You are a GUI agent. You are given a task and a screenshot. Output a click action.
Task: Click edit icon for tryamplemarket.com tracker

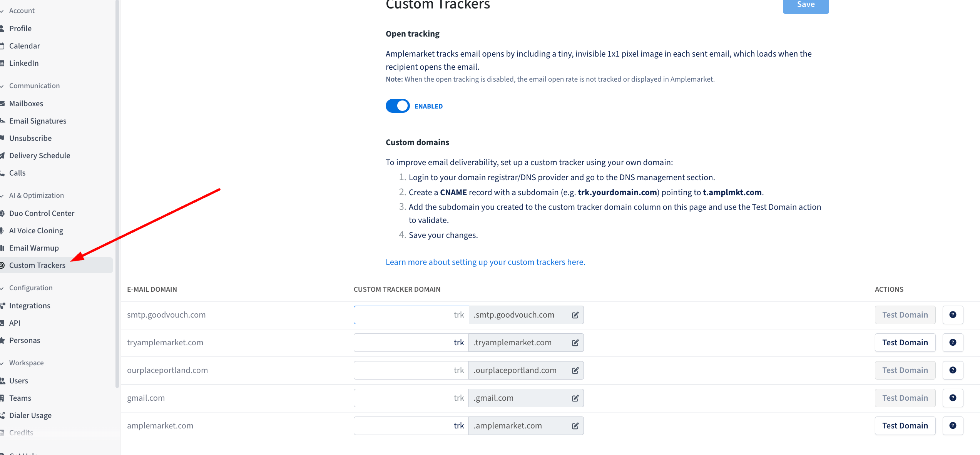[x=575, y=343]
